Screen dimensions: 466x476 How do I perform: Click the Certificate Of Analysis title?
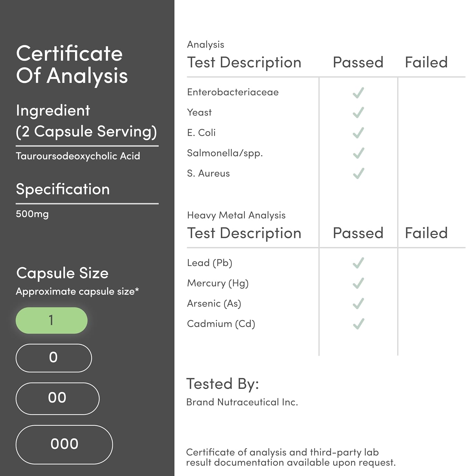pyautogui.click(x=72, y=64)
